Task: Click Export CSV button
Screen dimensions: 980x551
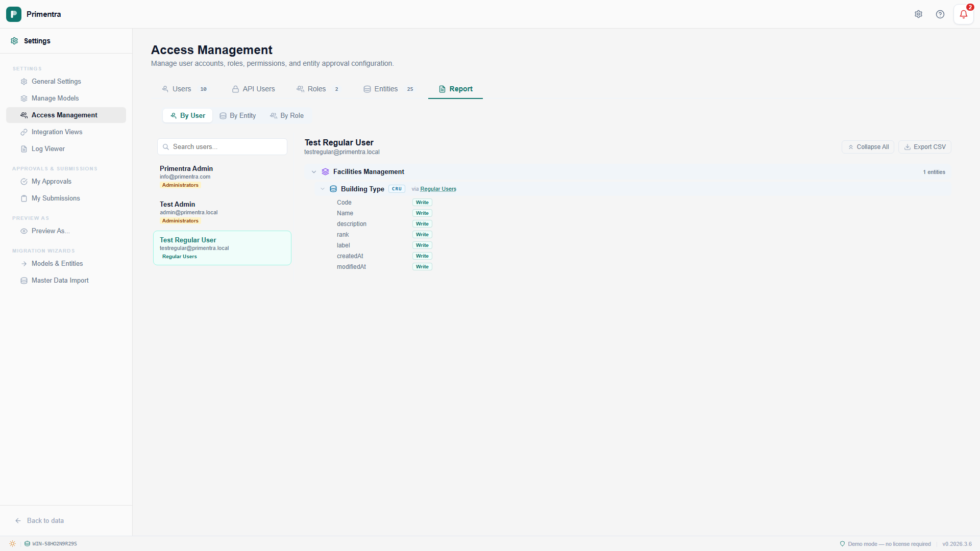Action: [x=924, y=147]
